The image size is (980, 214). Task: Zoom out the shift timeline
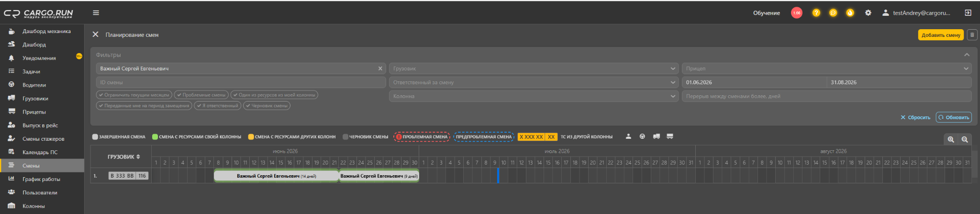click(965, 139)
